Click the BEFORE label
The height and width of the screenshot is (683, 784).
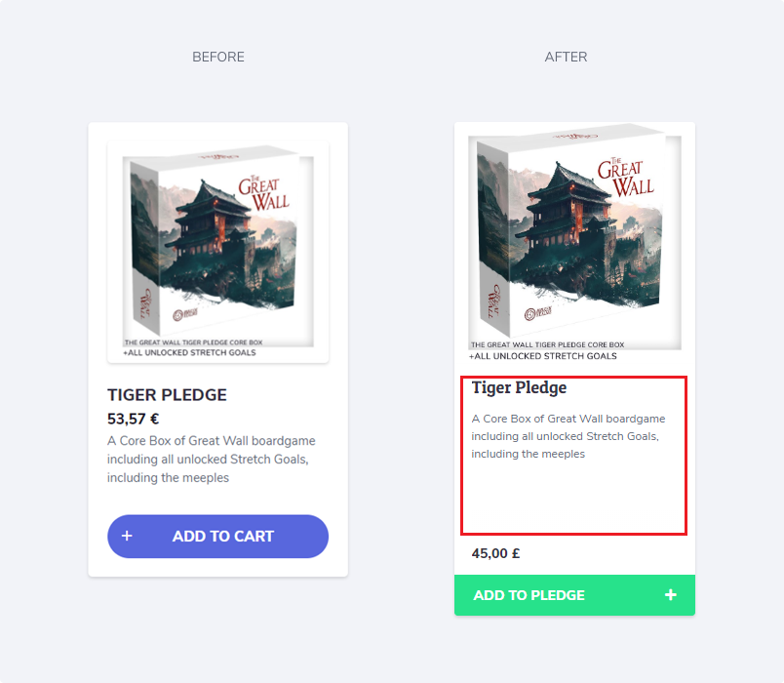tap(218, 57)
